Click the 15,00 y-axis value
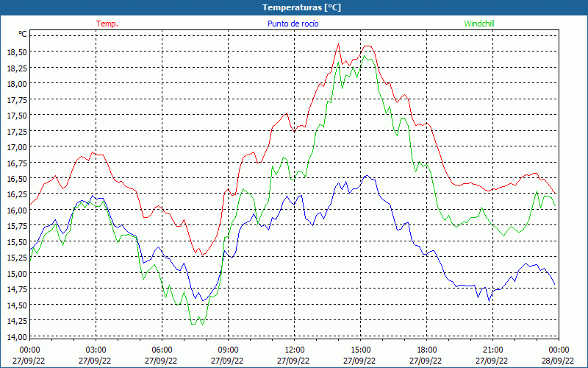This screenshot has width=588, height=368. click(17, 273)
